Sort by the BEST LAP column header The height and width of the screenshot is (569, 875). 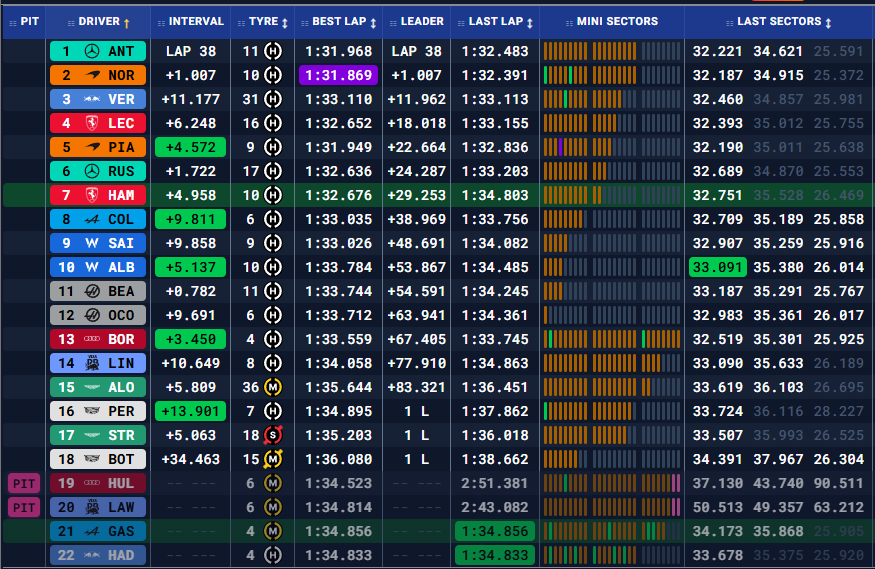(x=339, y=22)
